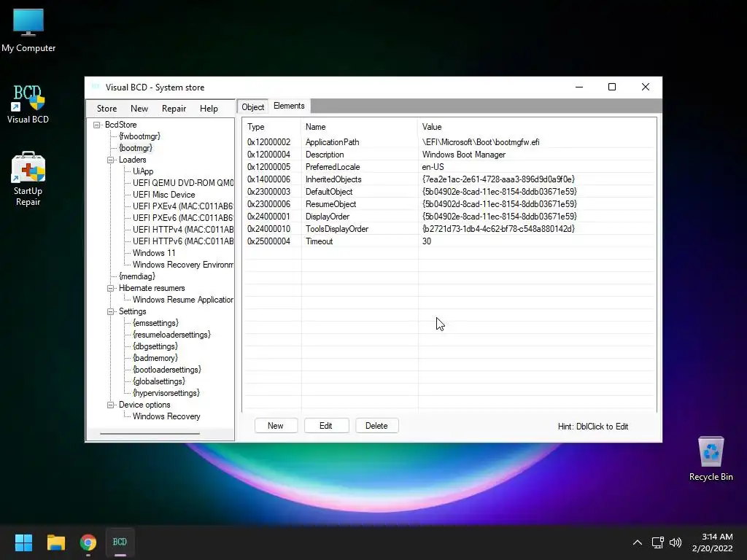747x560 pixels.
Task: Select UEFI PXEv4 loader entry
Action: 183,206
